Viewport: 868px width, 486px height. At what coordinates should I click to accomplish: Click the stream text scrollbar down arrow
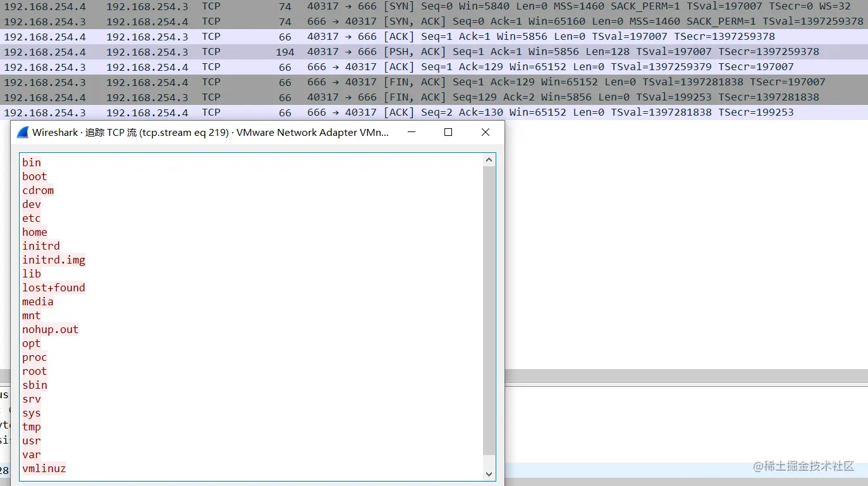click(x=489, y=473)
